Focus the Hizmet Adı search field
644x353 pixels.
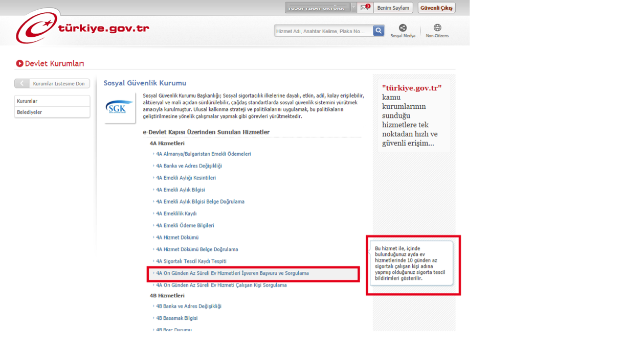tap(323, 31)
